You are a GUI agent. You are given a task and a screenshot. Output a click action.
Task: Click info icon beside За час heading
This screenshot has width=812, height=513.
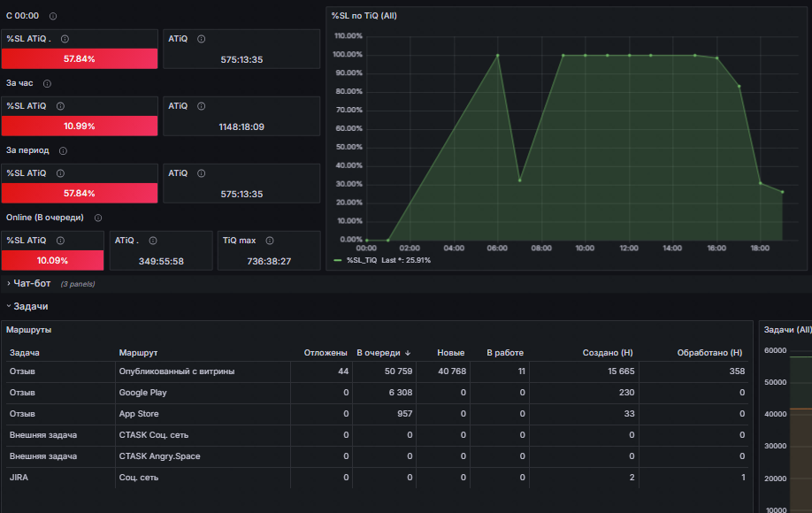47,83
